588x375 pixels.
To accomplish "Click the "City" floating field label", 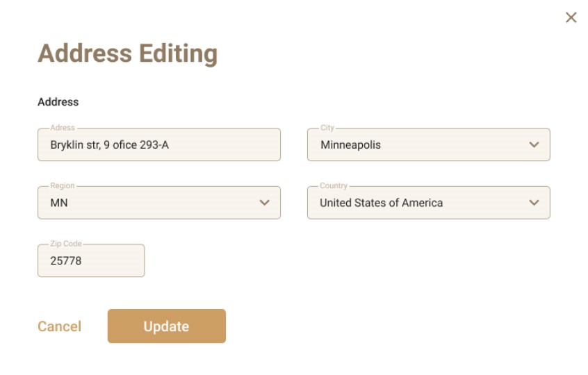I will point(327,128).
